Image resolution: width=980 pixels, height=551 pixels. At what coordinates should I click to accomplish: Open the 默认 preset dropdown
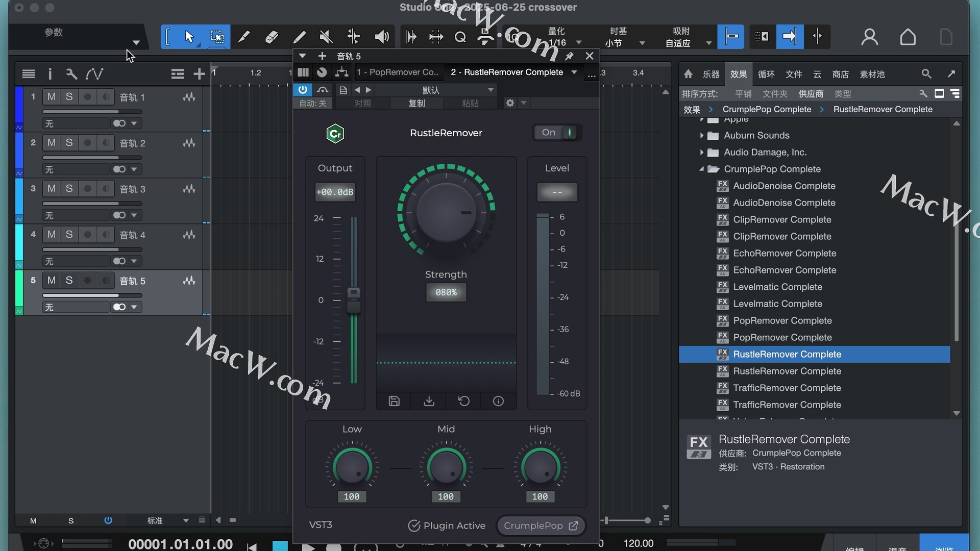click(x=435, y=90)
